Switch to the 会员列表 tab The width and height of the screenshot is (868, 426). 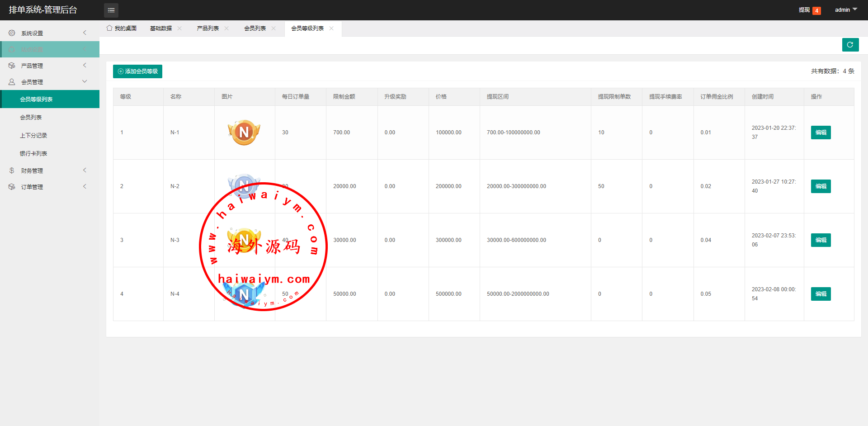255,28
